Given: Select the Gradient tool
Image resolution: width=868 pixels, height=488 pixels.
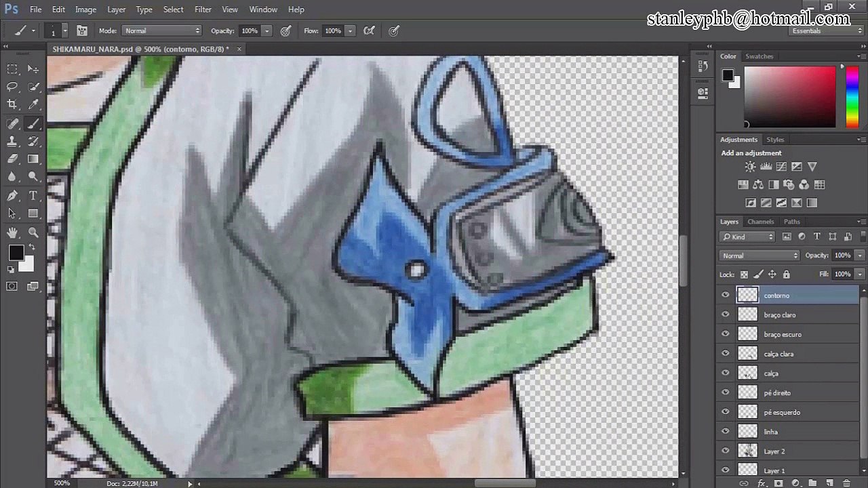Looking at the screenshot, I should click(33, 159).
